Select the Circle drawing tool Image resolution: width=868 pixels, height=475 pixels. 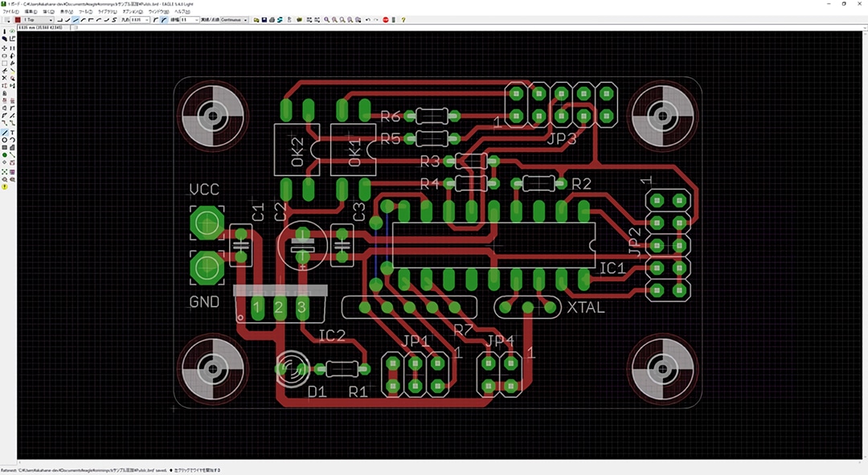tap(5, 140)
